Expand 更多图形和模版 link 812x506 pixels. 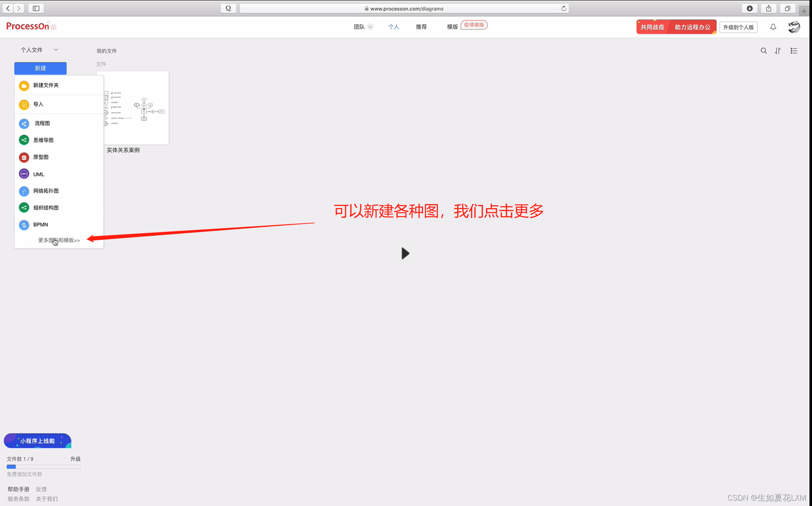(59, 240)
